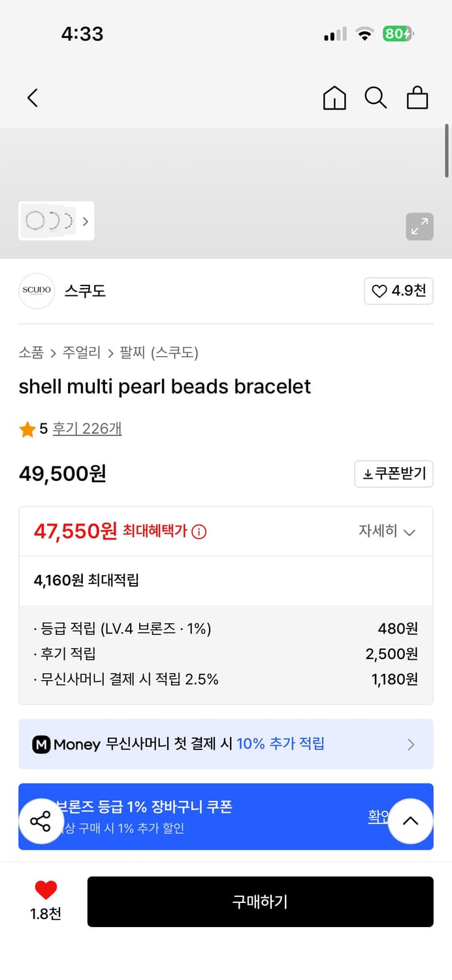Screen dimensions: 452x980
Task: Open the 후기 226개 reviews link
Action: (87, 428)
